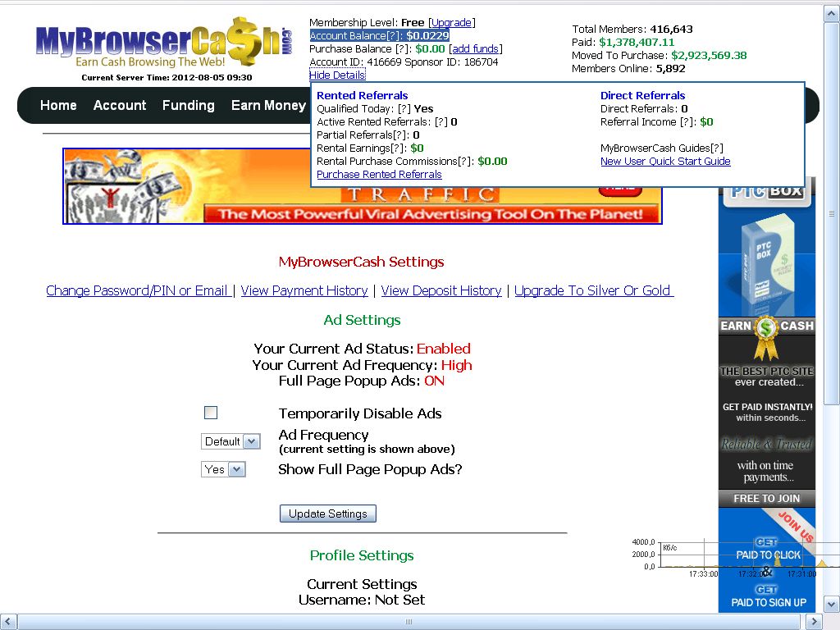Click the vertical scrollbar thumb
This screenshot has height=630, width=840.
click(x=832, y=214)
